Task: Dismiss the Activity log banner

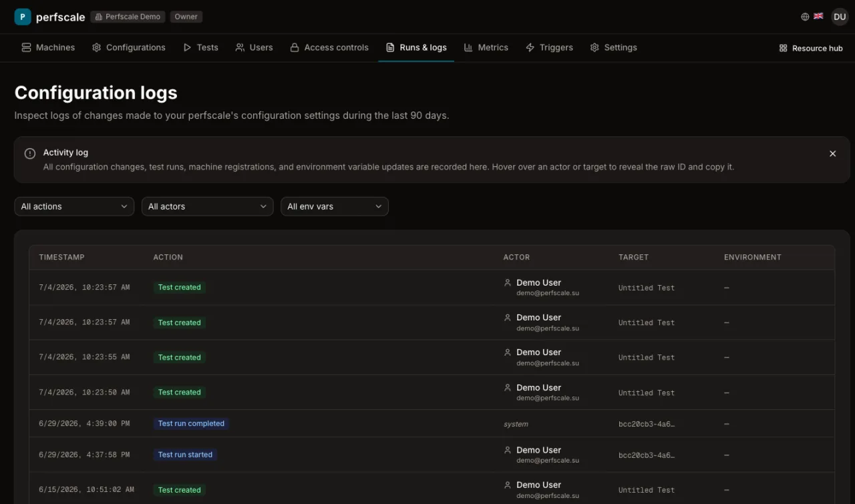Action: pos(833,154)
